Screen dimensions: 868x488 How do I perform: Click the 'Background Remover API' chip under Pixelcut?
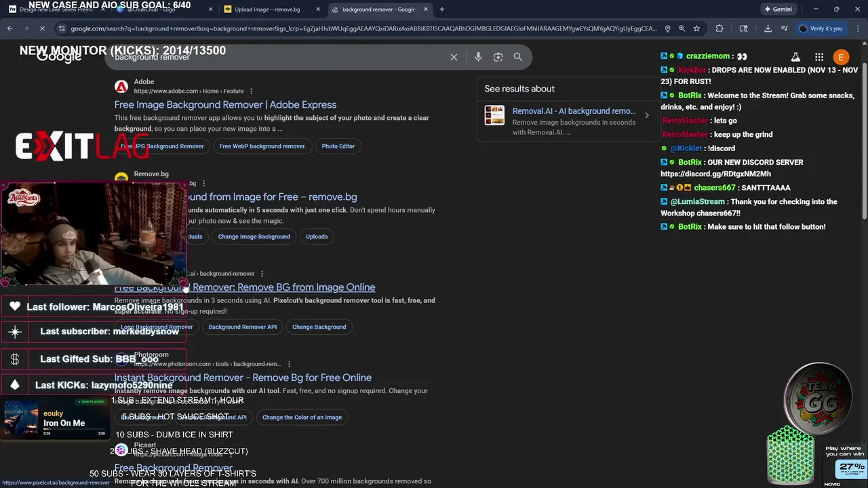click(x=243, y=327)
